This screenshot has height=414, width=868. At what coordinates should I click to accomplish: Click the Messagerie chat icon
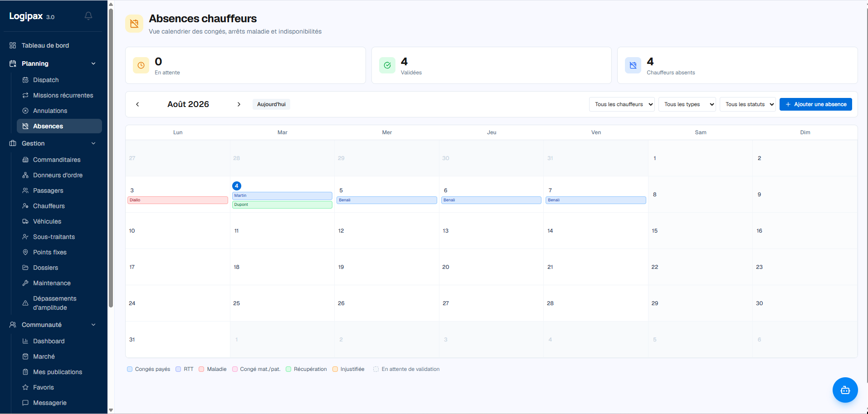point(25,403)
